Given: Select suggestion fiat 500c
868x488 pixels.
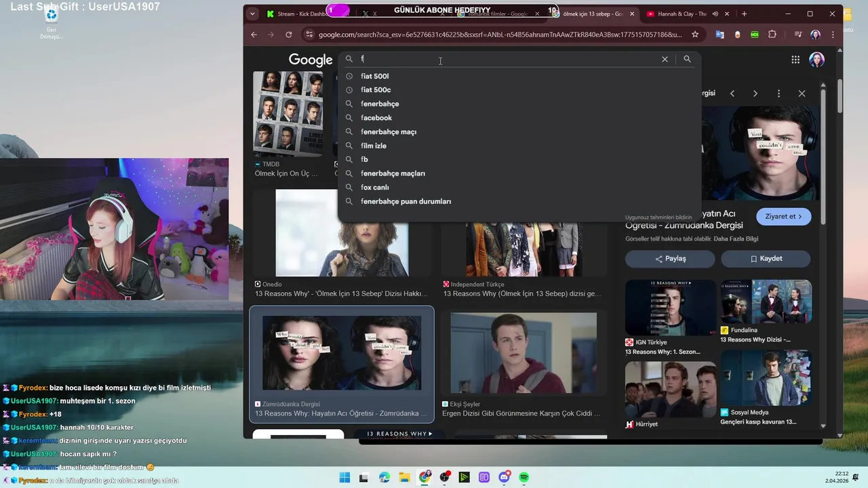Looking at the screenshot, I should coord(519,89).
